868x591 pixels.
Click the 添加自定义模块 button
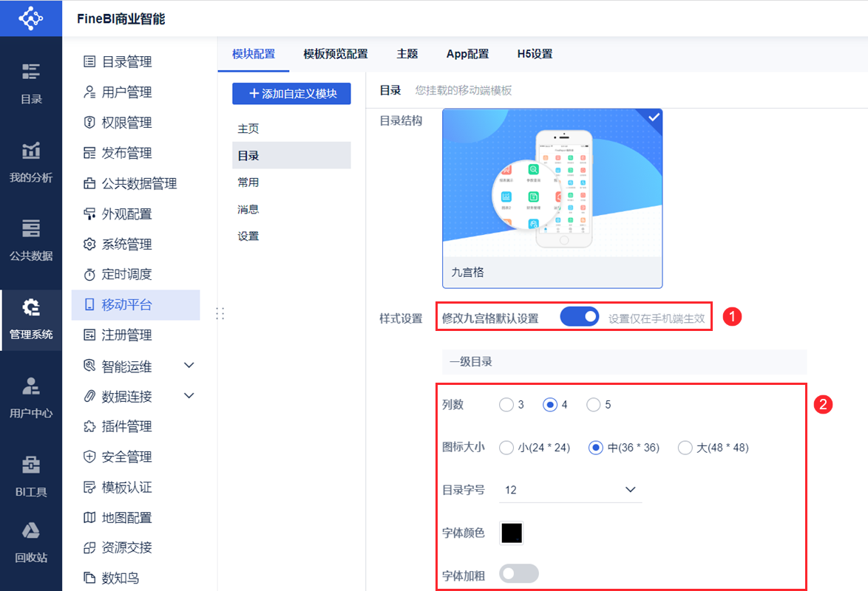tap(291, 93)
